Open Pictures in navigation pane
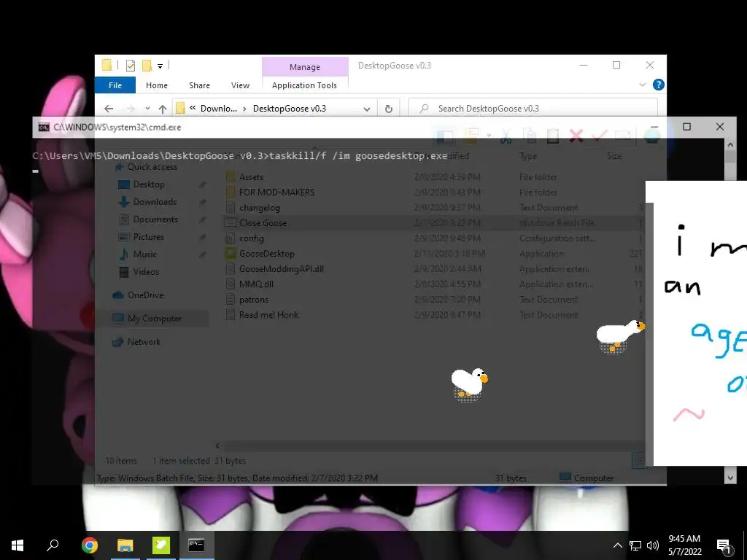The height and width of the screenshot is (560, 747). click(148, 237)
